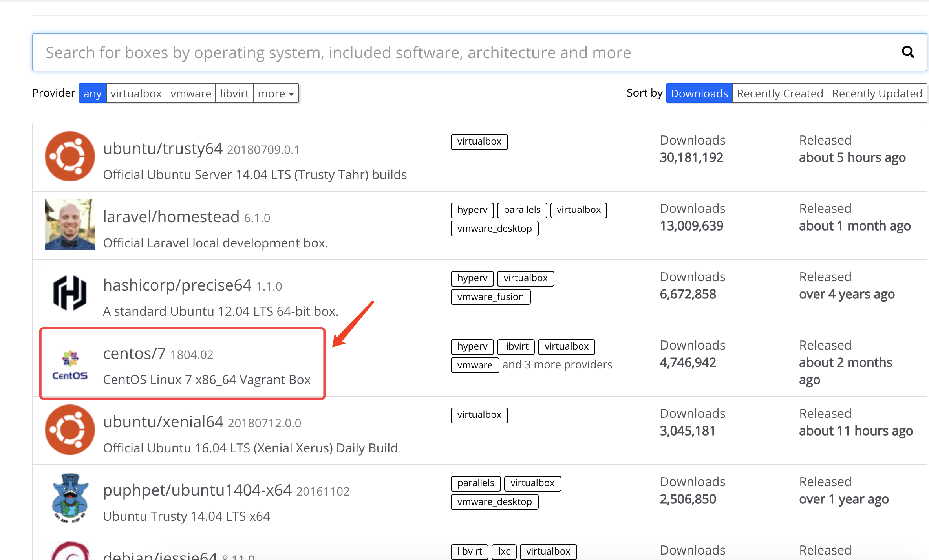
Task: Select the 'any' provider filter
Action: click(x=92, y=93)
